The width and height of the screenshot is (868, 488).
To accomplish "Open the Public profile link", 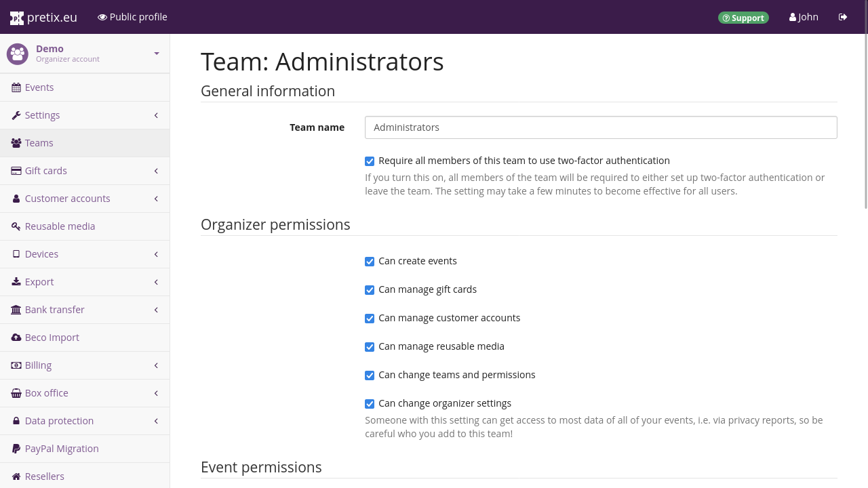I will (x=132, y=17).
